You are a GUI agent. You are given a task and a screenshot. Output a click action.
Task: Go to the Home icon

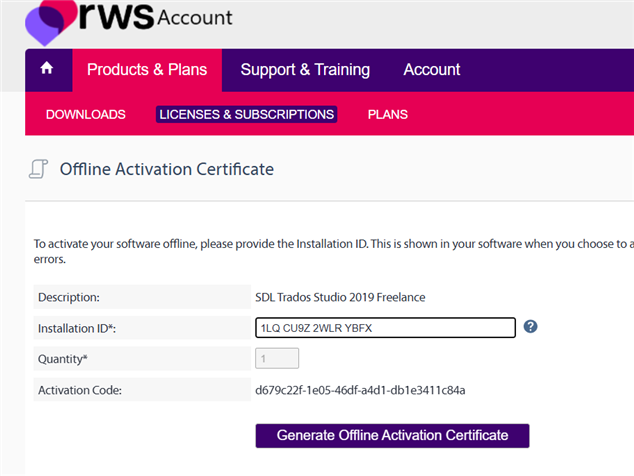[x=47, y=68]
